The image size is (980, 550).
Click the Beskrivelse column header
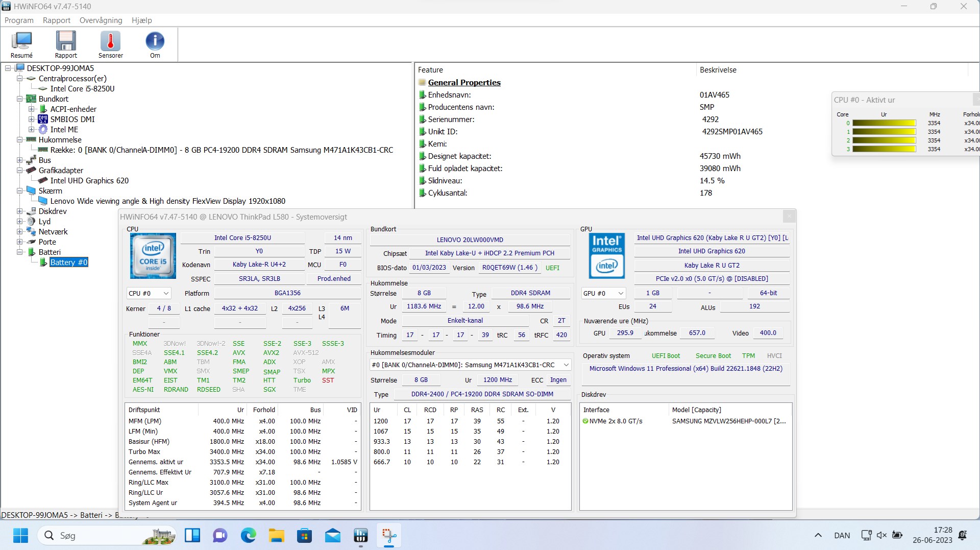tap(832, 69)
